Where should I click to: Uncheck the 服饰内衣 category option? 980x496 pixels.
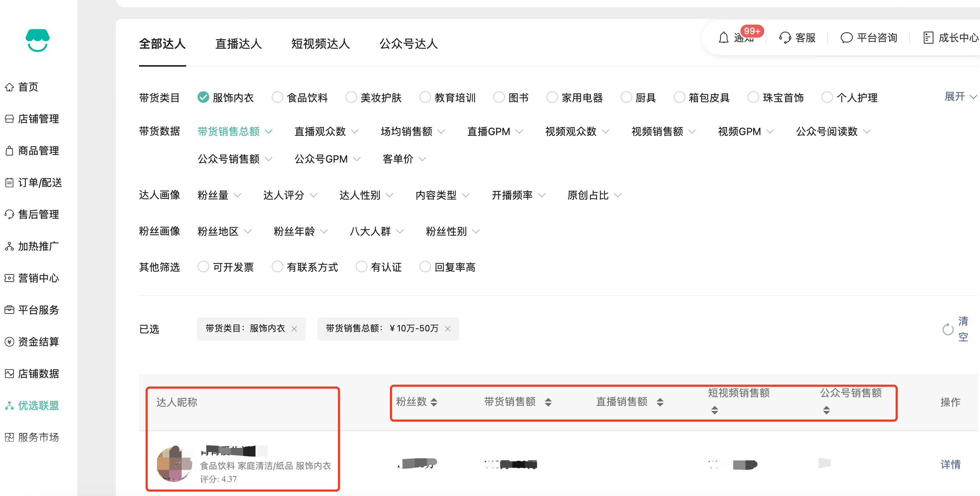[203, 97]
